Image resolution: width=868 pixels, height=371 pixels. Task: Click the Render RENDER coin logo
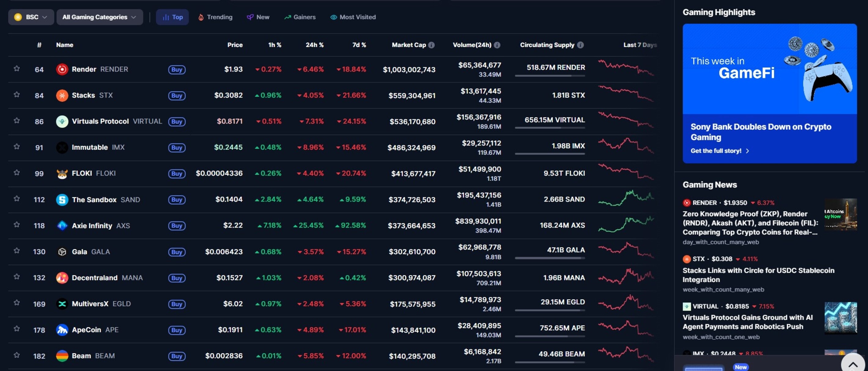(x=62, y=69)
